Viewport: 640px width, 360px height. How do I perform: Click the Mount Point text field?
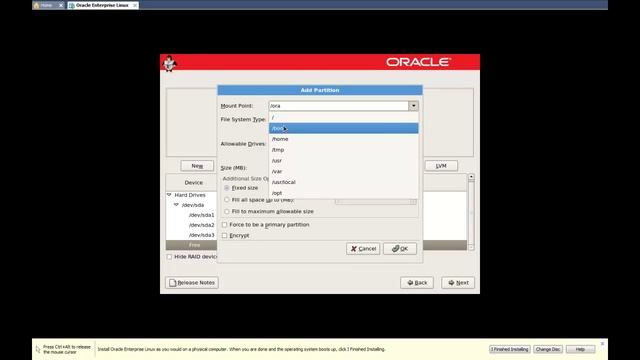click(x=338, y=106)
